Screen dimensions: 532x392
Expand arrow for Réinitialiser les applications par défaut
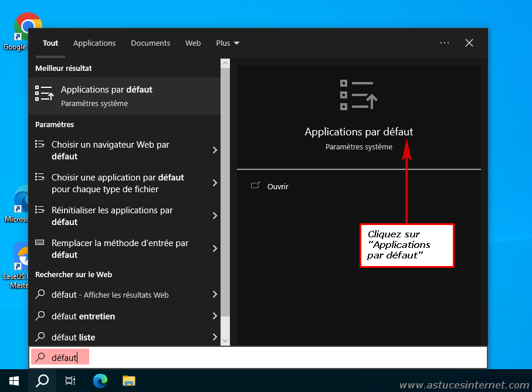coord(215,216)
